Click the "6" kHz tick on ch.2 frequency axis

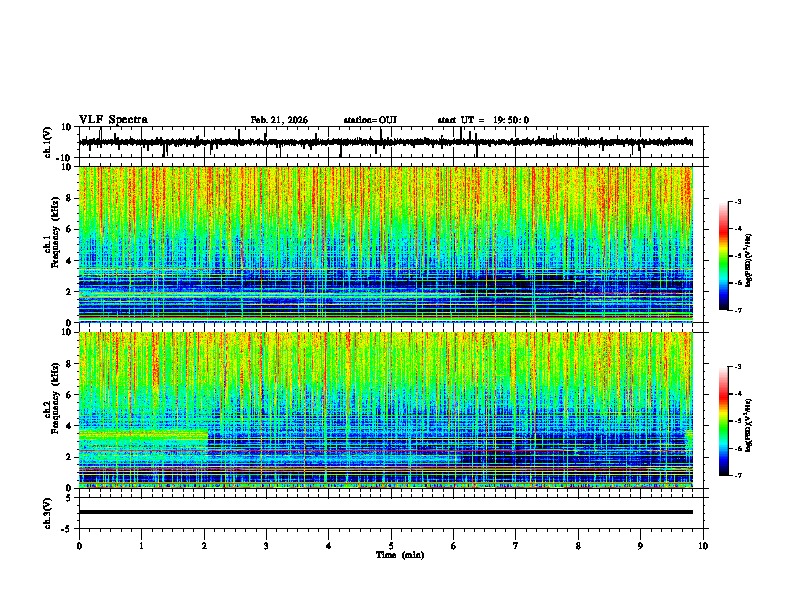[69, 394]
